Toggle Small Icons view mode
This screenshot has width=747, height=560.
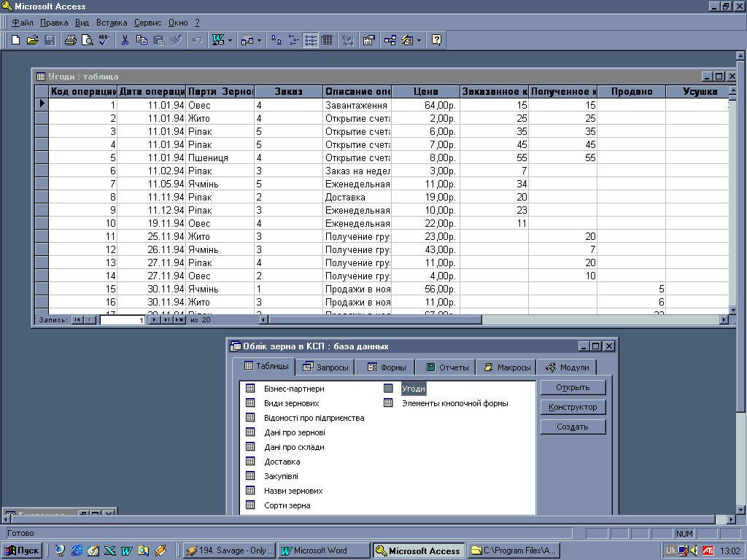(293, 40)
